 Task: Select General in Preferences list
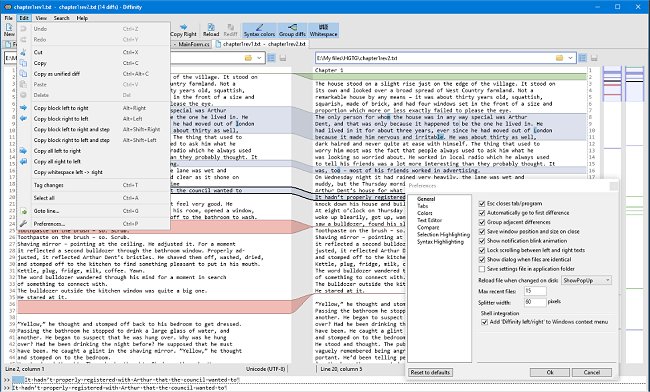point(426,199)
